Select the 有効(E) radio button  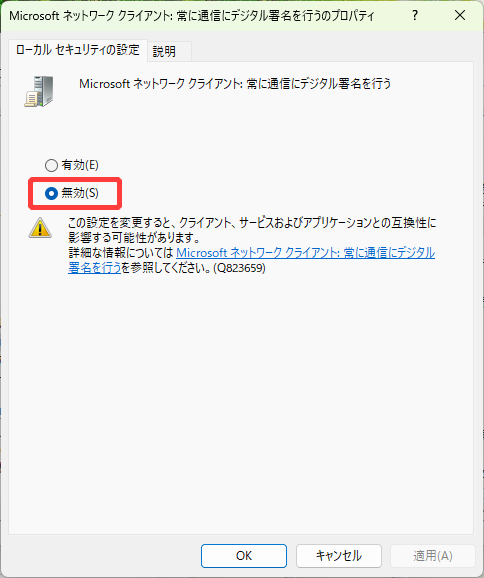click(x=51, y=165)
